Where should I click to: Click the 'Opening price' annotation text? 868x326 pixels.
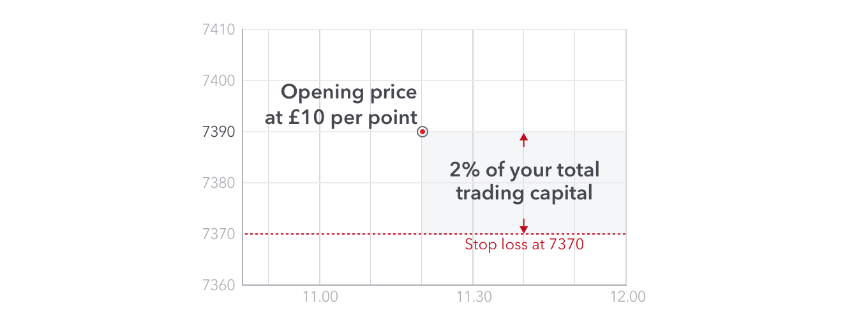[348, 93]
